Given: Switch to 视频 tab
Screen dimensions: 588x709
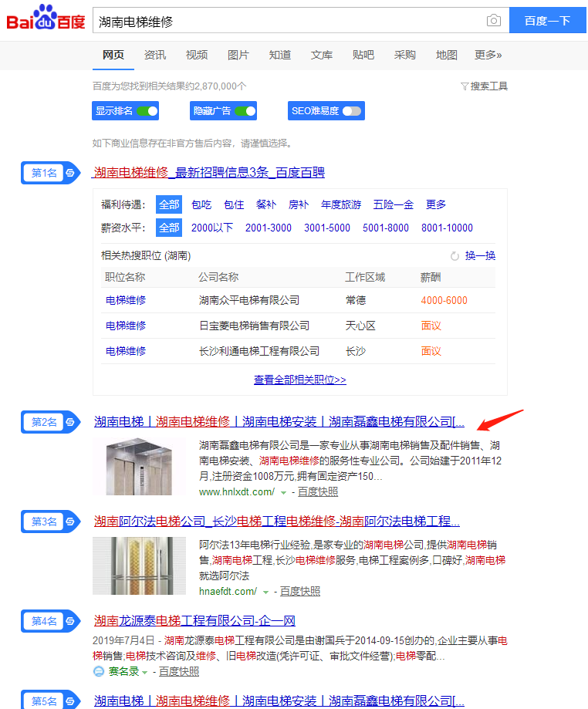Looking at the screenshot, I should pyautogui.click(x=197, y=56).
